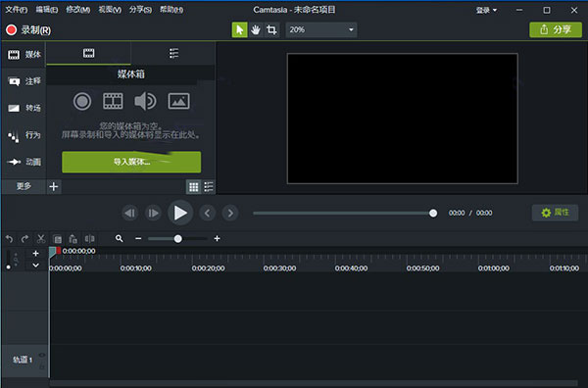588x388 pixels.
Task: Undo the last action
Action: 10,239
